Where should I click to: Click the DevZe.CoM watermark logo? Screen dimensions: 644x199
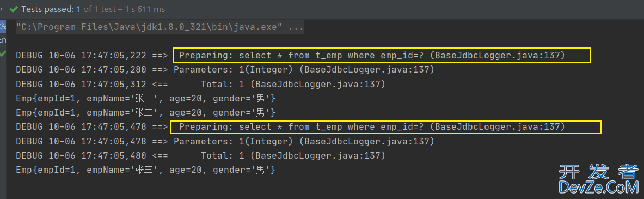pos(599,188)
